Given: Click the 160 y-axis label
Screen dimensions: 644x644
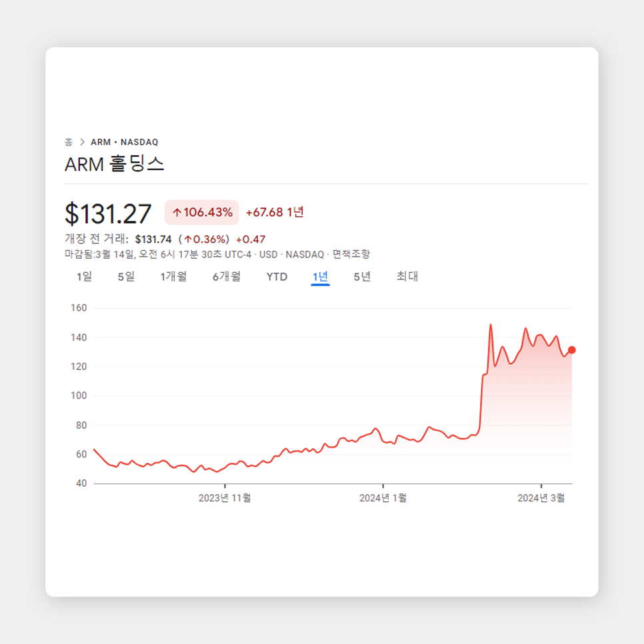Looking at the screenshot, I should tap(79, 308).
